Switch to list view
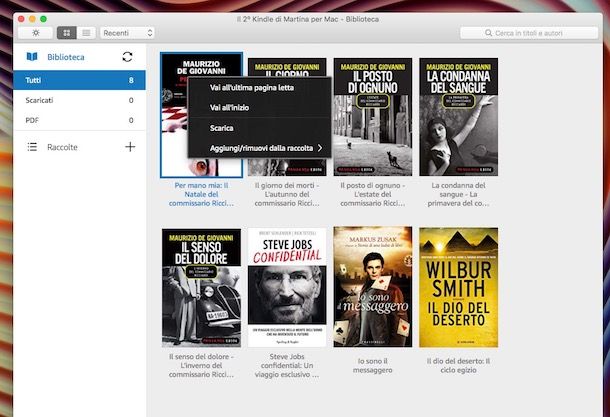This screenshot has width=610, height=417. pyautogui.click(x=86, y=33)
